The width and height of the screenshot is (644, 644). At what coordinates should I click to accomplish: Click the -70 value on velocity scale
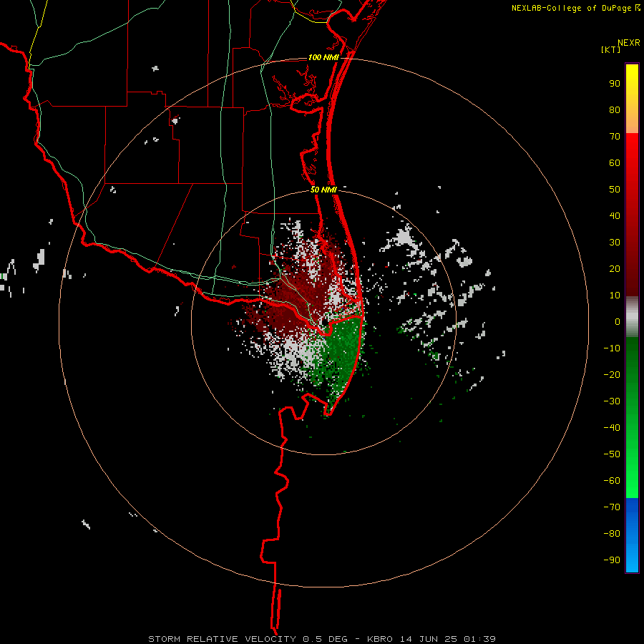coord(612,507)
